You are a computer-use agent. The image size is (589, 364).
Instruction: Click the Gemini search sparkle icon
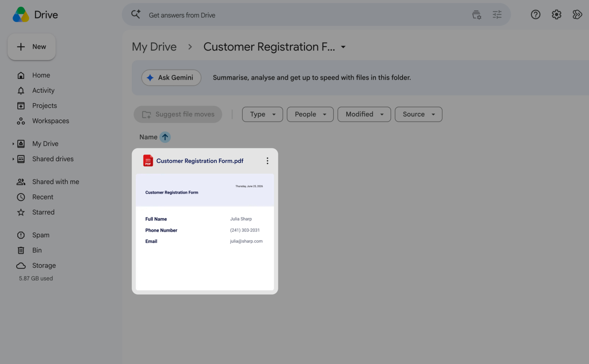(136, 14)
